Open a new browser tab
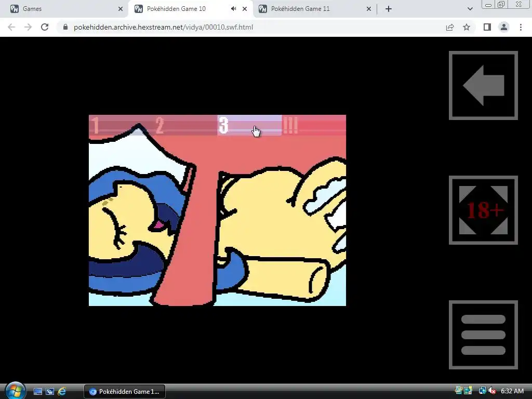 pyautogui.click(x=389, y=9)
